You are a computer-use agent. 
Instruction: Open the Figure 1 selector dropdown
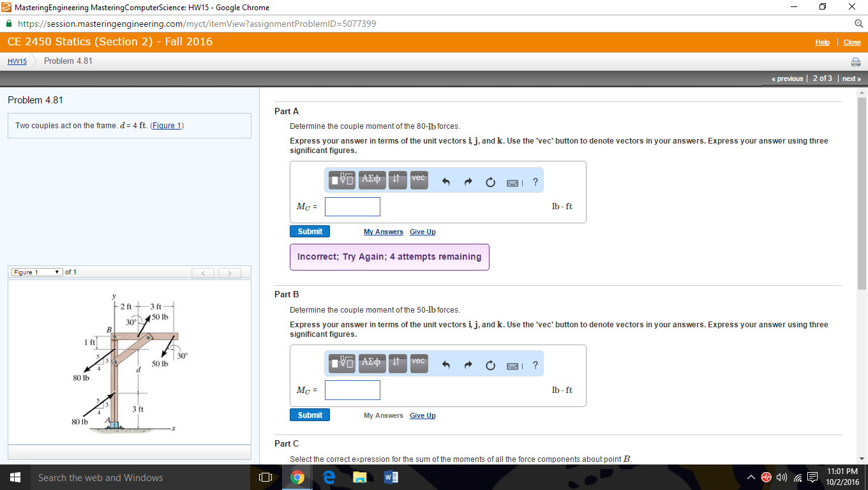pyautogui.click(x=36, y=271)
